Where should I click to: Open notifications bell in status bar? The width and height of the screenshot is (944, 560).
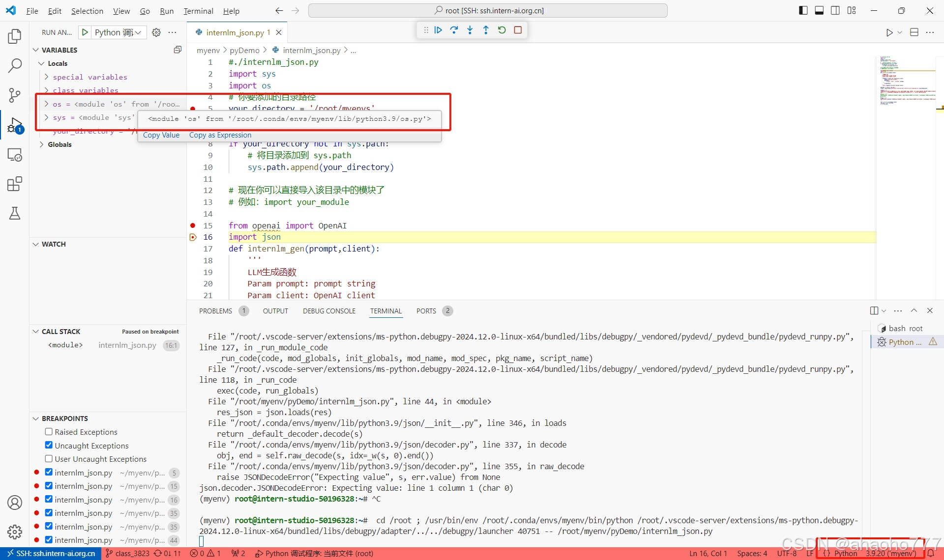(x=930, y=553)
